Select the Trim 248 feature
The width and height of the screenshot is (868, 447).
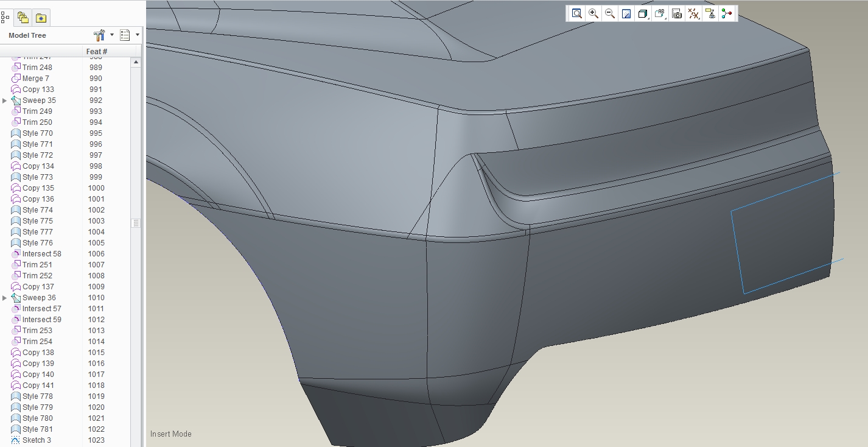(32, 68)
